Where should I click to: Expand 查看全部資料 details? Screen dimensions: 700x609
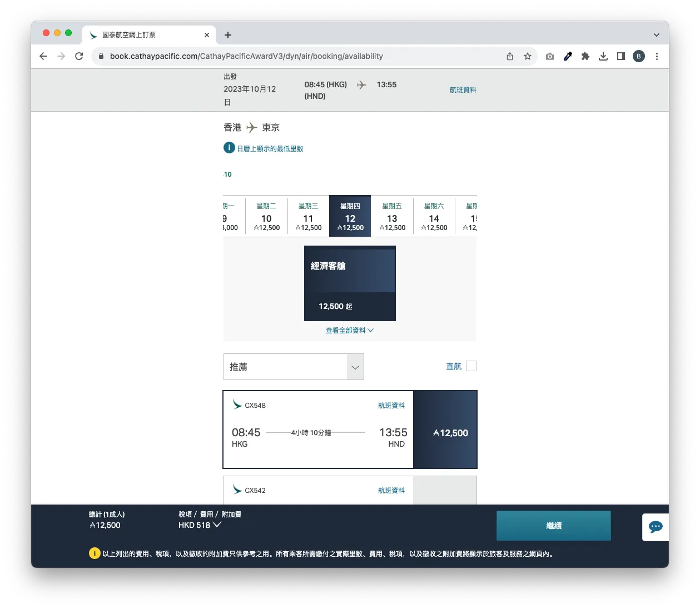[350, 331]
